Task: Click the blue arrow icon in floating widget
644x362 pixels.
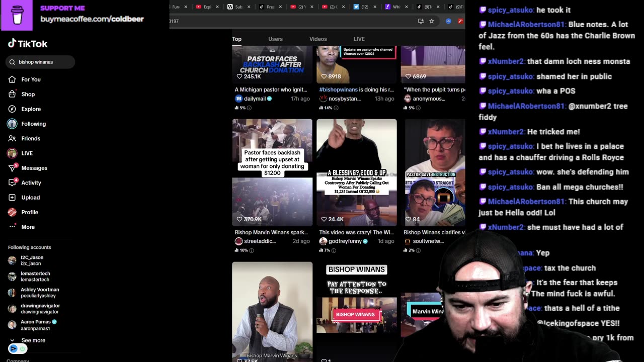Action: click(14, 348)
